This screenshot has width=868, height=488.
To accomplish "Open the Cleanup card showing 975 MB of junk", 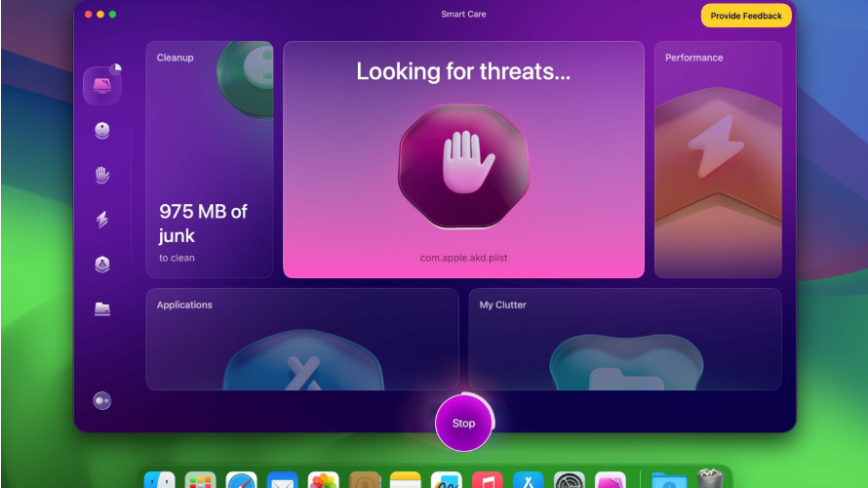I will coord(210,159).
